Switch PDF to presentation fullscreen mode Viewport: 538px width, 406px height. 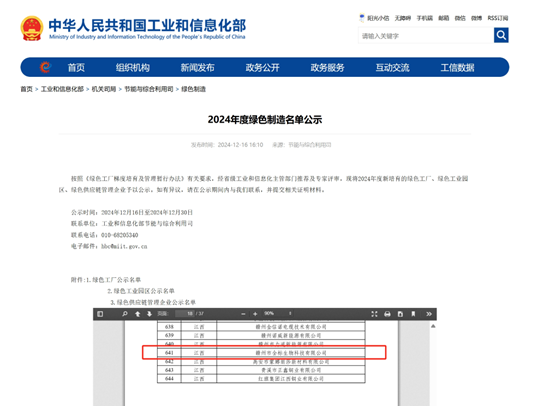tap(374, 314)
